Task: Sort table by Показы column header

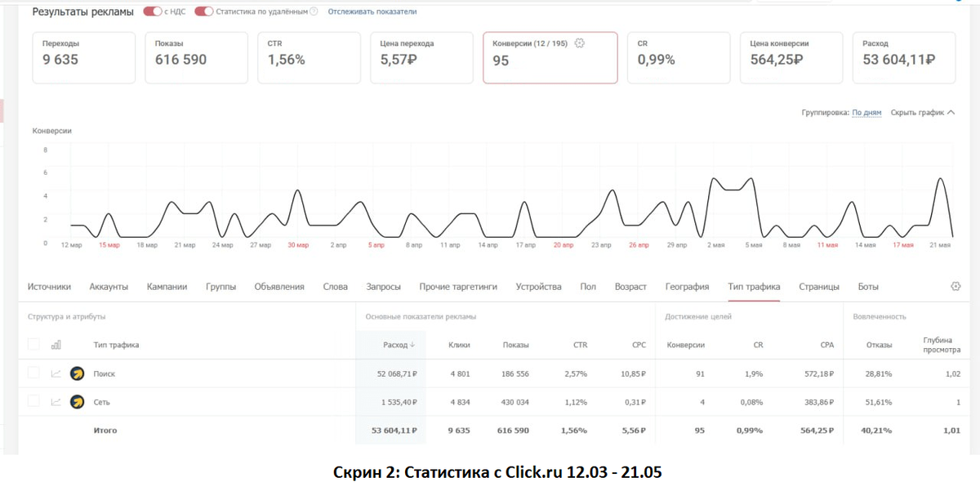Action: point(515,345)
